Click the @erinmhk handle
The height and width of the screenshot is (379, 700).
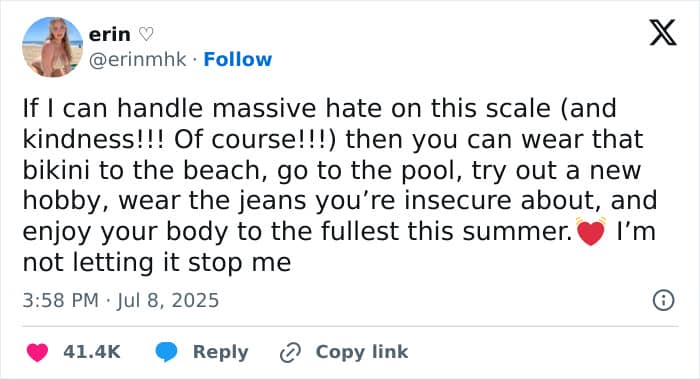point(138,59)
